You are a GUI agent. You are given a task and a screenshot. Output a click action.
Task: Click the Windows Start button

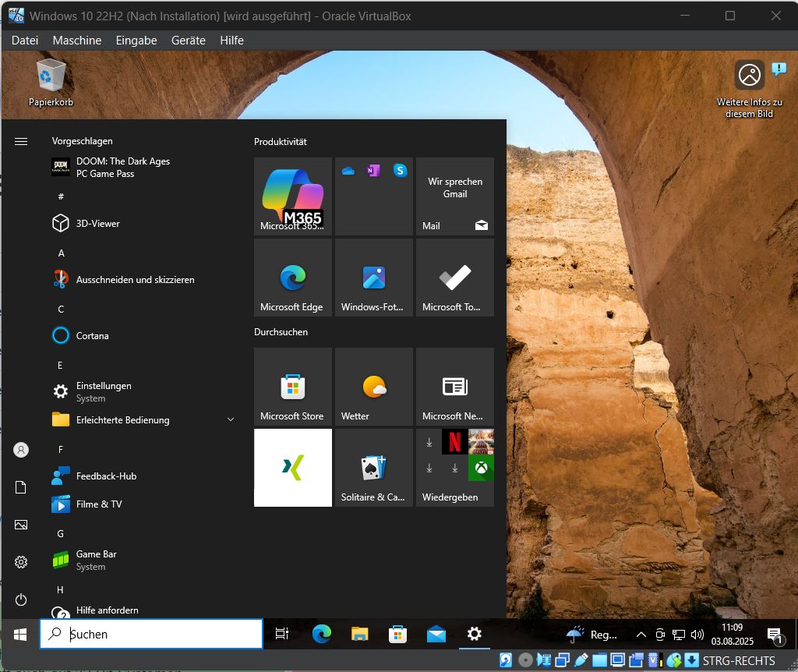point(20,635)
